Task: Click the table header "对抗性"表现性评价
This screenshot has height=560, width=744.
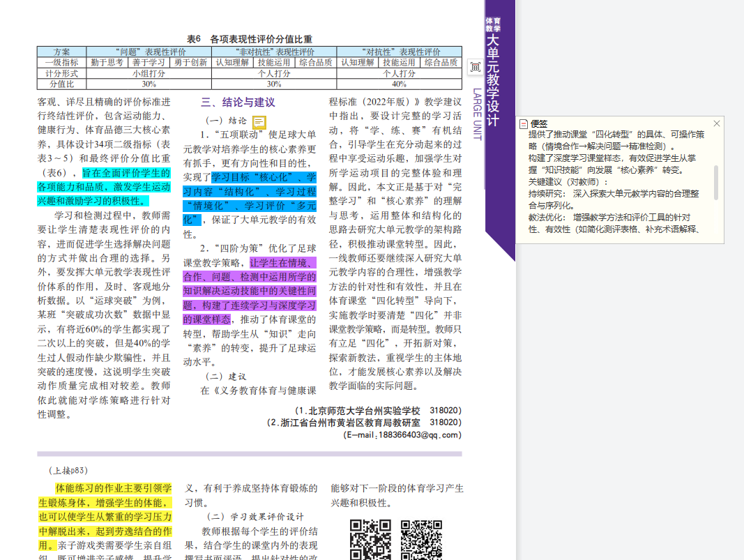Action: 400,52
